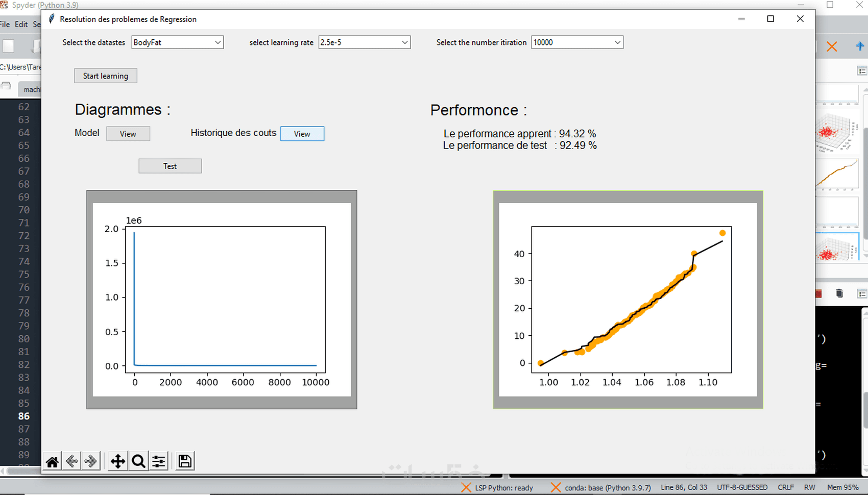Click the 'Select the datastes' label
This screenshot has width=868, height=495.
click(94, 42)
